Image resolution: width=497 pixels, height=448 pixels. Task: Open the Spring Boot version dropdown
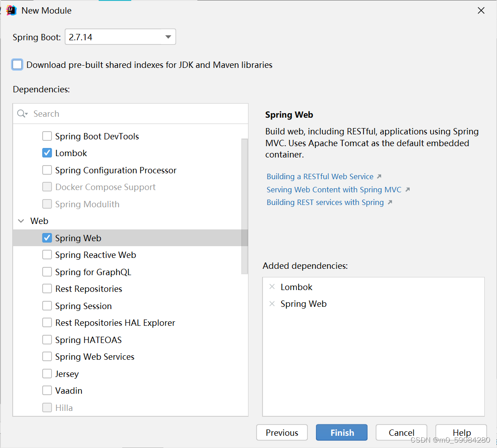click(168, 37)
